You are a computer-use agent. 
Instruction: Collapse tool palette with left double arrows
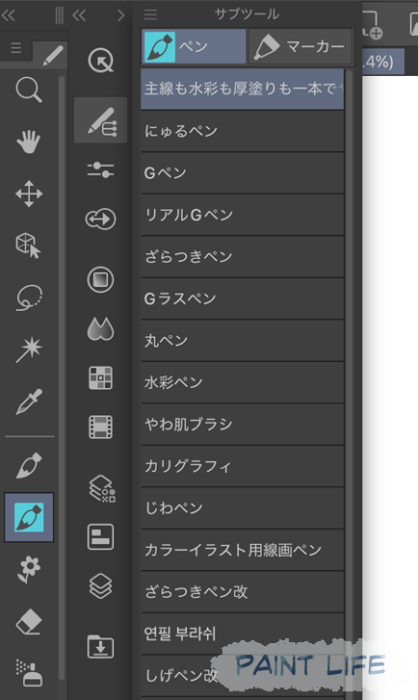pos(8,16)
